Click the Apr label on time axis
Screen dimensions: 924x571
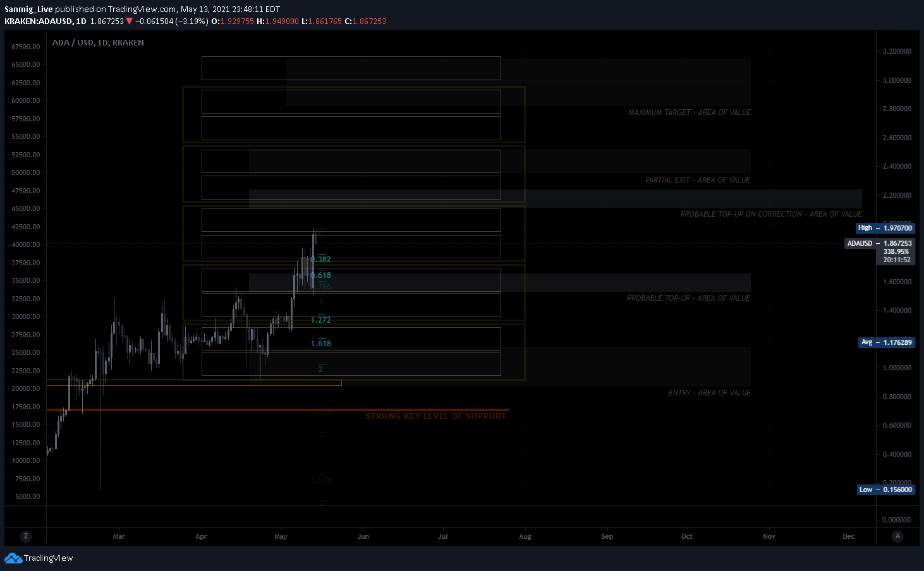pos(201,536)
